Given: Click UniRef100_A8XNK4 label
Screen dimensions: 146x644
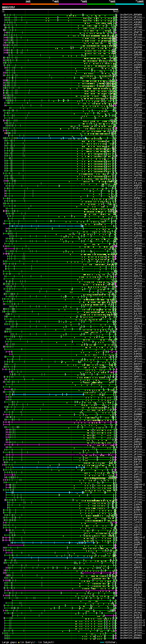Looking at the screenshot, I should (x=131, y=291).
